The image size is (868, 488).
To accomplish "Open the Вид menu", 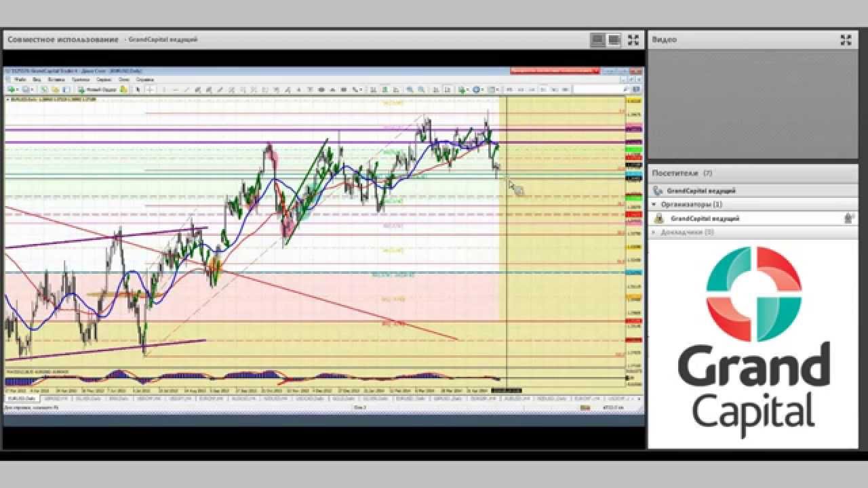I will (37, 79).
